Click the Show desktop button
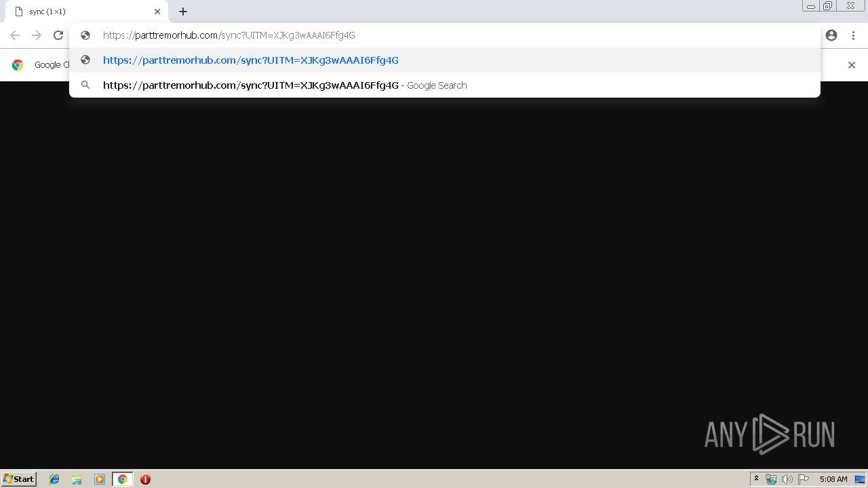Viewport: 868px width, 488px height. coord(861,479)
